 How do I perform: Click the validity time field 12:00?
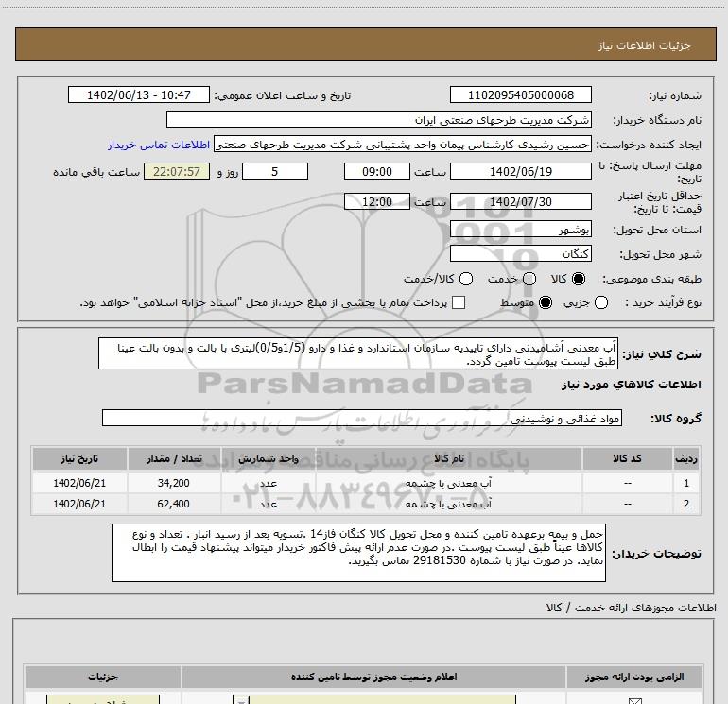pos(377,201)
